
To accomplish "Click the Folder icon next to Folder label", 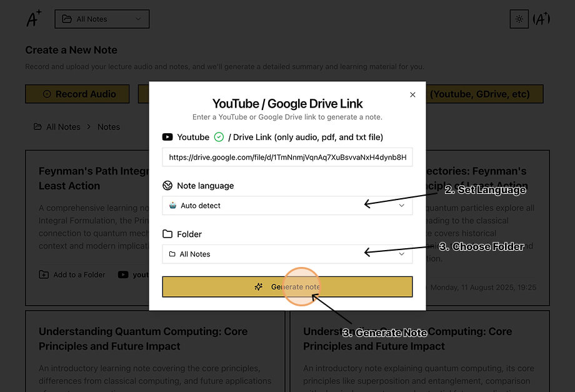I will (x=167, y=234).
